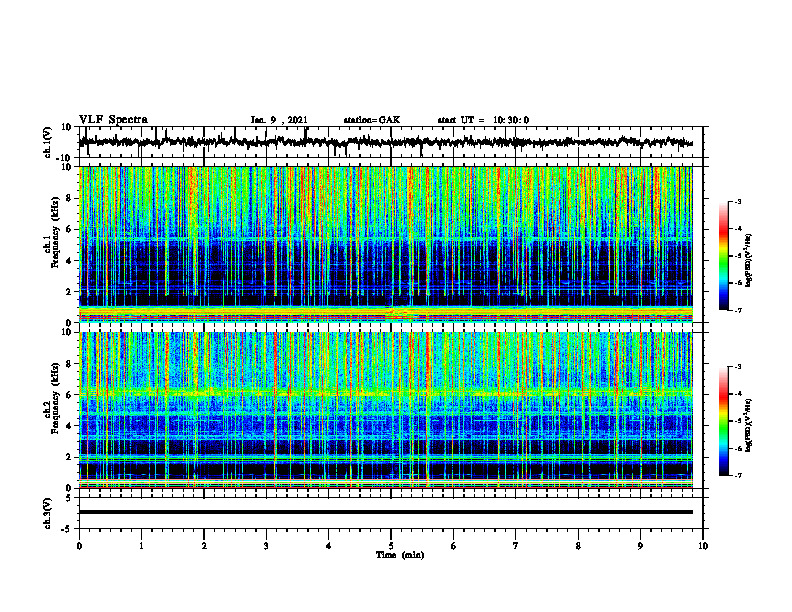Click time axis tick label "8"
The height and width of the screenshot is (612, 792).
578,546
